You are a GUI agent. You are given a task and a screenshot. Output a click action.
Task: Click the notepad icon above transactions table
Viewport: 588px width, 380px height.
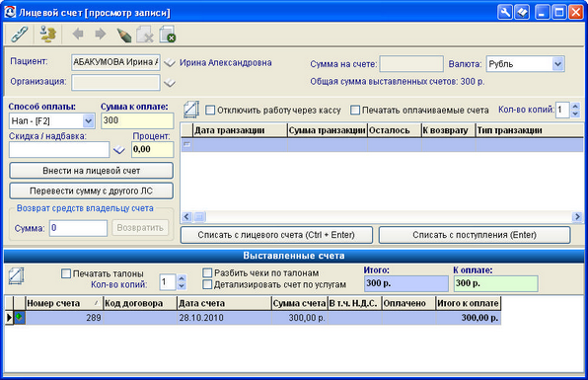[191, 110]
